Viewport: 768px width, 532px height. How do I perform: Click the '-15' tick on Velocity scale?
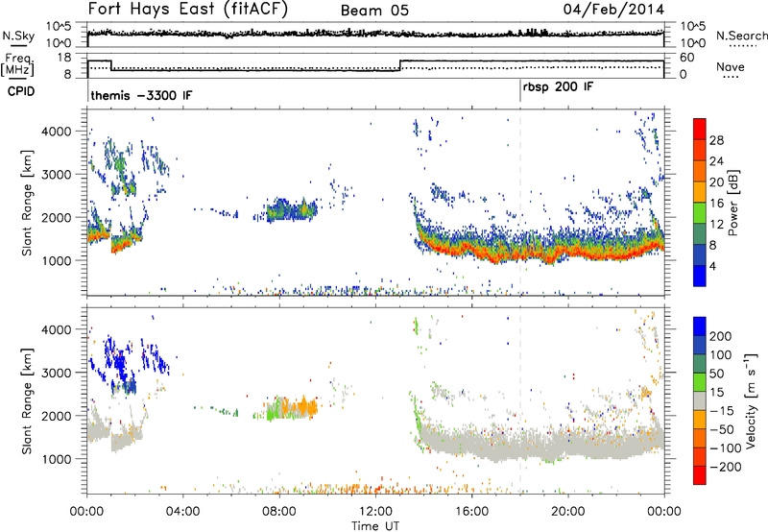pyautogui.click(x=722, y=411)
